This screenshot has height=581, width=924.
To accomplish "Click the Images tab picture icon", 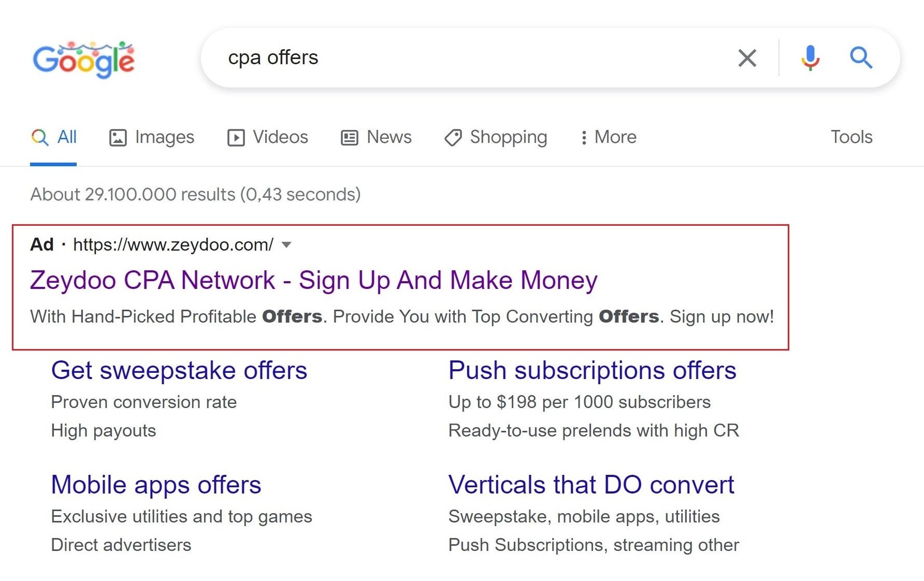I will [x=118, y=138].
